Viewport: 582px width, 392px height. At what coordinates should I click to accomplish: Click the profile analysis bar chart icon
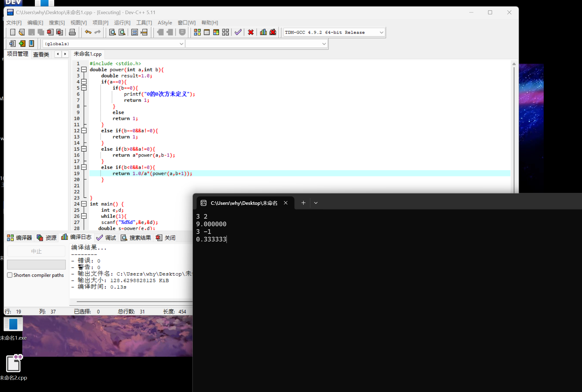(x=263, y=32)
